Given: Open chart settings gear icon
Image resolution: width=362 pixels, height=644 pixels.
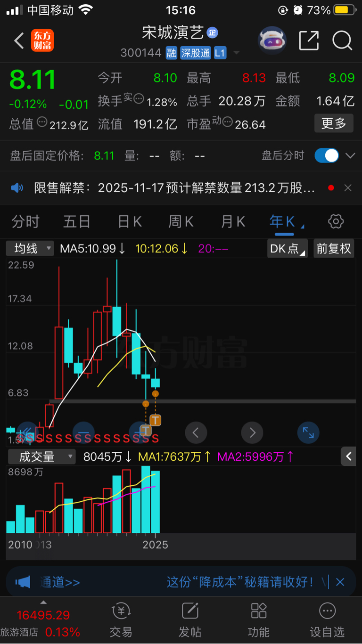Looking at the screenshot, I should [x=336, y=221].
